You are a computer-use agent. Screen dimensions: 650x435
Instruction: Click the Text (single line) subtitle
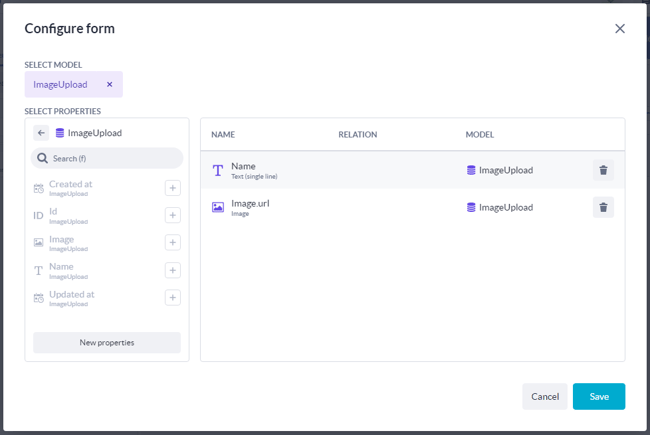tap(255, 177)
